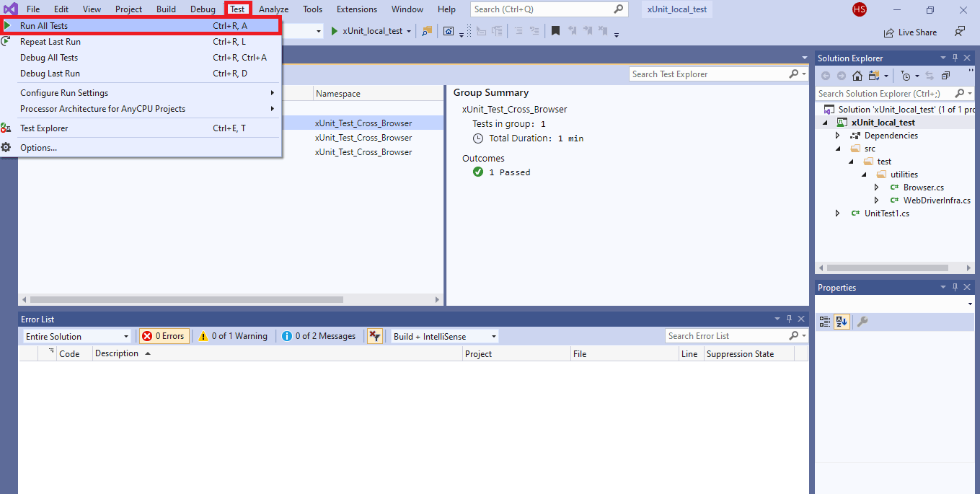980x494 pixels.
Task: Toggle the 0 Errors filter
Action: coord(164,336)
